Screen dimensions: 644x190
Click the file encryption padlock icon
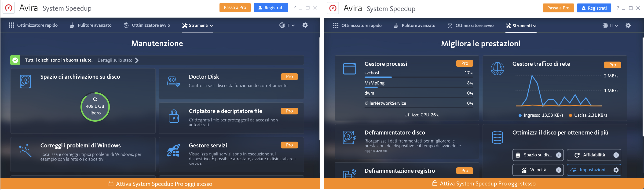pos(174,116)
